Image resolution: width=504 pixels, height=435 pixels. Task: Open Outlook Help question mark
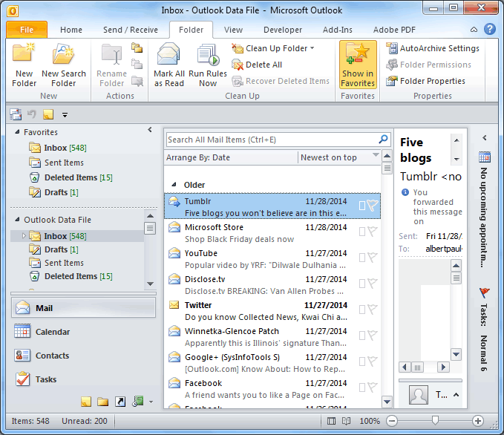coord(490,29)
